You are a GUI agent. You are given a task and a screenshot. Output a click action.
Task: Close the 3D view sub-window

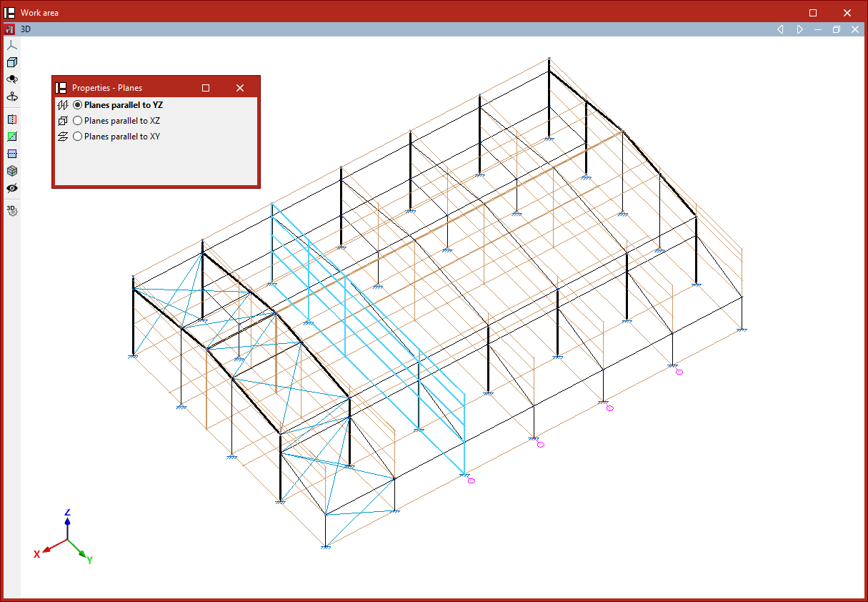pos(854,29)
